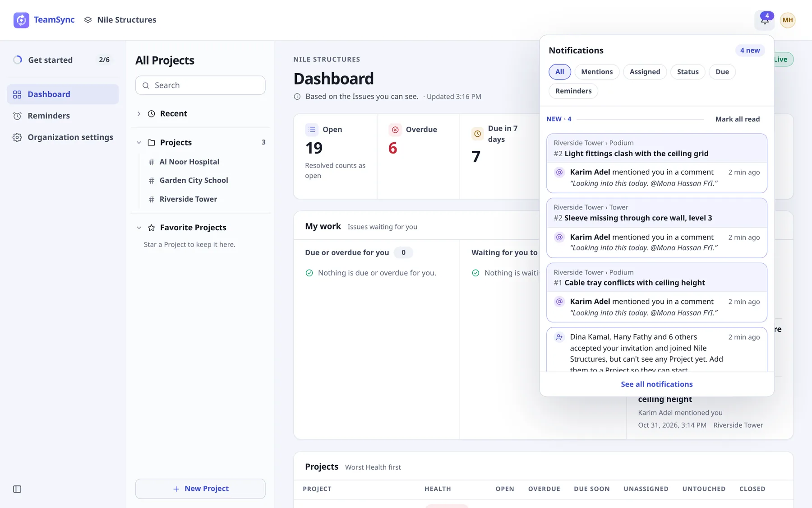Filter notifications by Assigned
Viewport: 812px width, 508px height.
645,72
